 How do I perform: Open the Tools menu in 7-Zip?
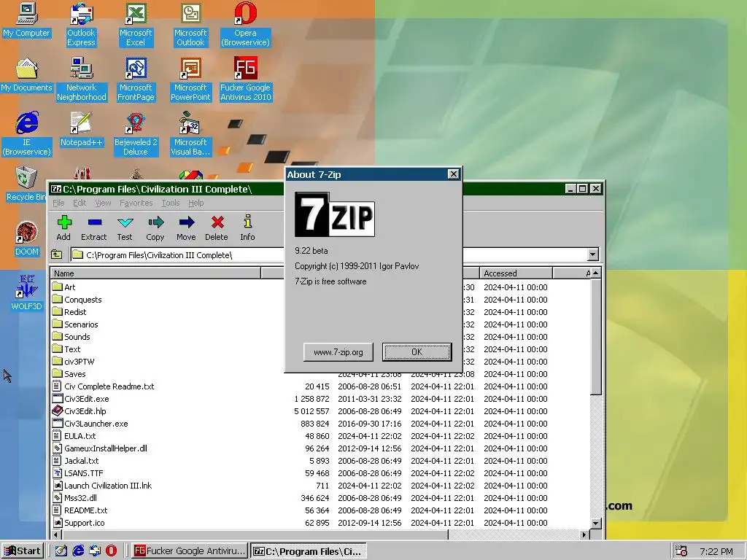click(171, 203)
